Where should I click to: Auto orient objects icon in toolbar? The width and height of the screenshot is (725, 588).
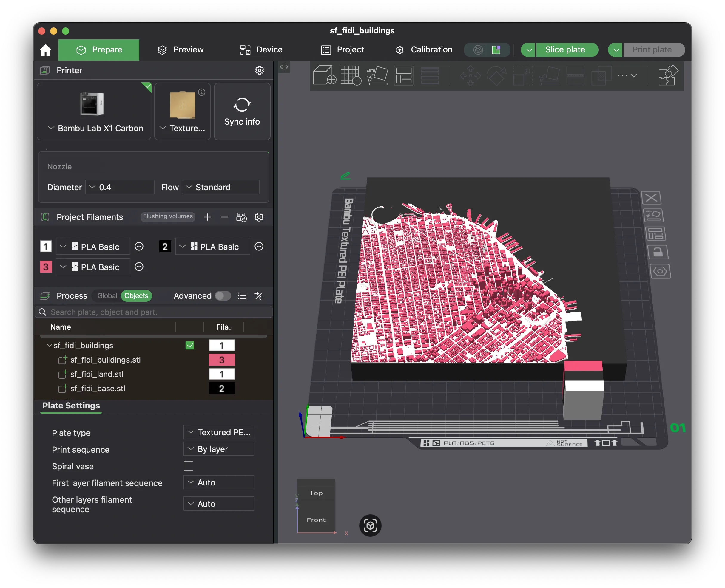[377, 75]
